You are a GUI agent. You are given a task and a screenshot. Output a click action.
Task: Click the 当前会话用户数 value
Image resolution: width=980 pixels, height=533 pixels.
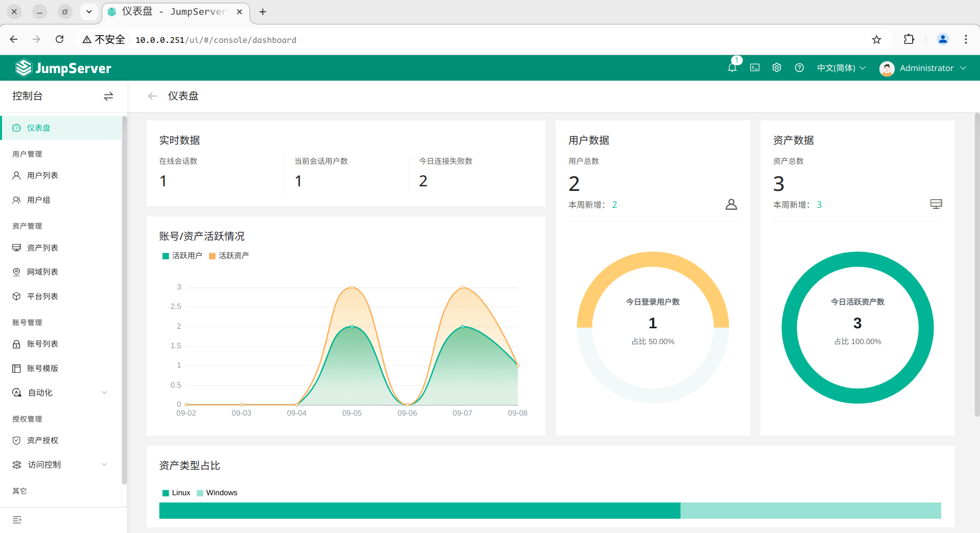(x=298, y=181)
